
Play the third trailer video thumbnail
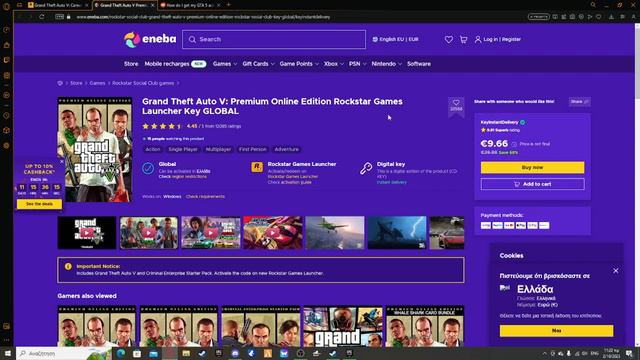coord(211,233)
